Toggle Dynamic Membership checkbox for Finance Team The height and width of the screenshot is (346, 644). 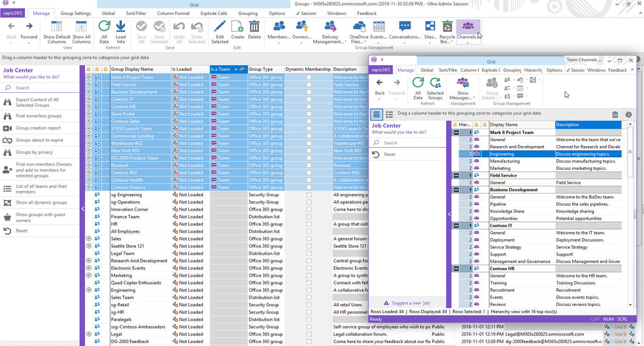point(309,217)
